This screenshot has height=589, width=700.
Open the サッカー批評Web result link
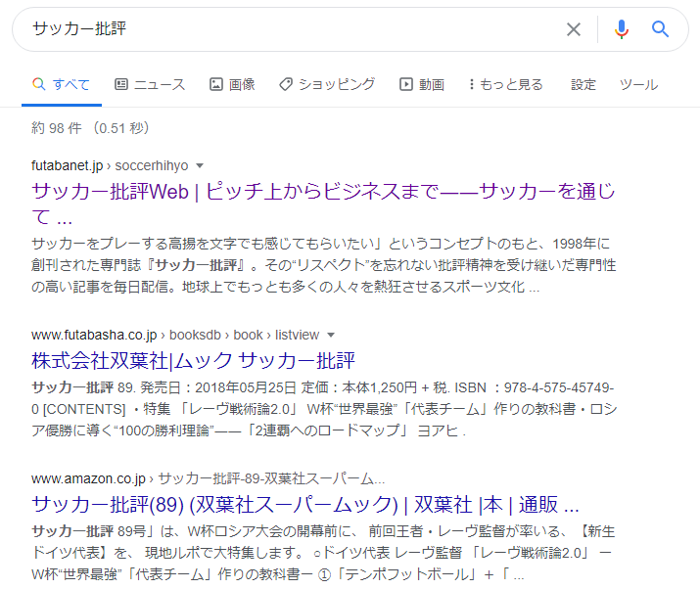(x=323, y=204)
